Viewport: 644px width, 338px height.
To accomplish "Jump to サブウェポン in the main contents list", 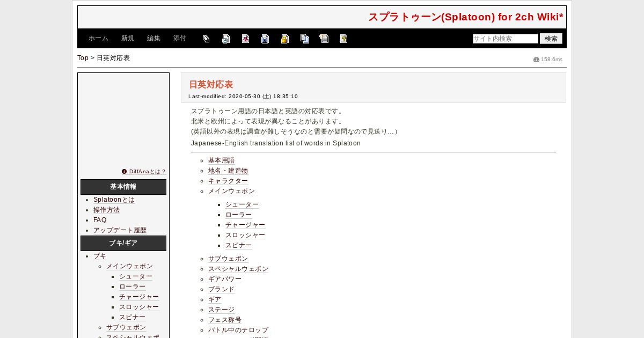I will tap(228, 259).
